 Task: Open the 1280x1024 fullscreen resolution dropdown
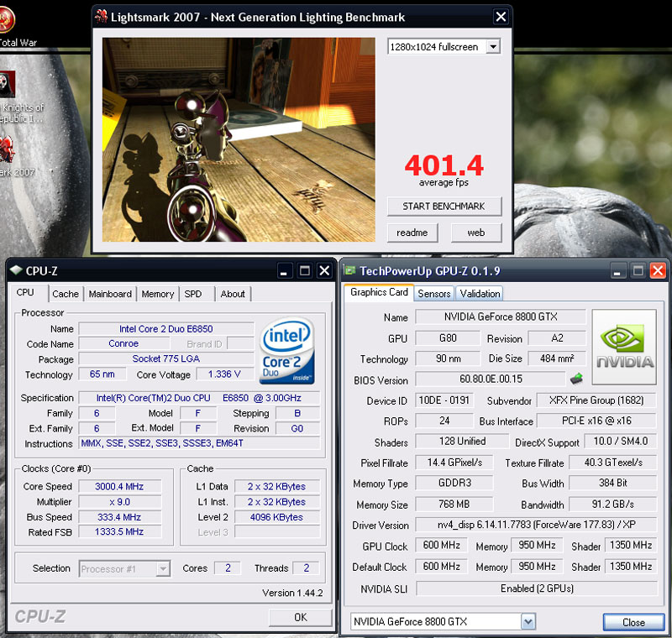pyautogui.click(x=493, y=46)
